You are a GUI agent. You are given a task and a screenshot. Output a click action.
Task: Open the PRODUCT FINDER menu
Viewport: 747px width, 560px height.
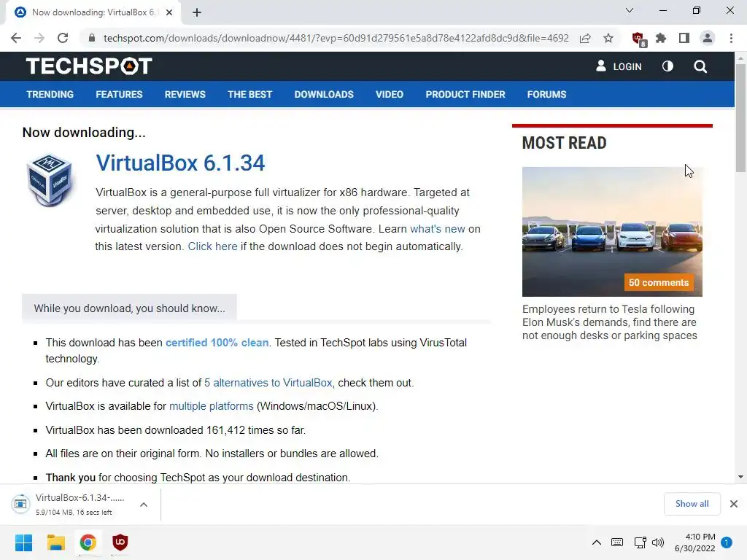point(465,94)
